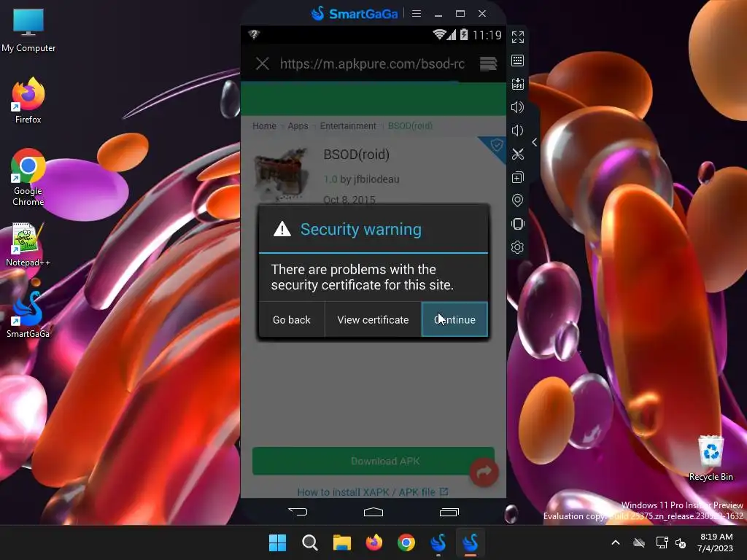This screenshot has width=747, height=560.
Task: Open the browser tabs menu icon
Action: [488, 63]
